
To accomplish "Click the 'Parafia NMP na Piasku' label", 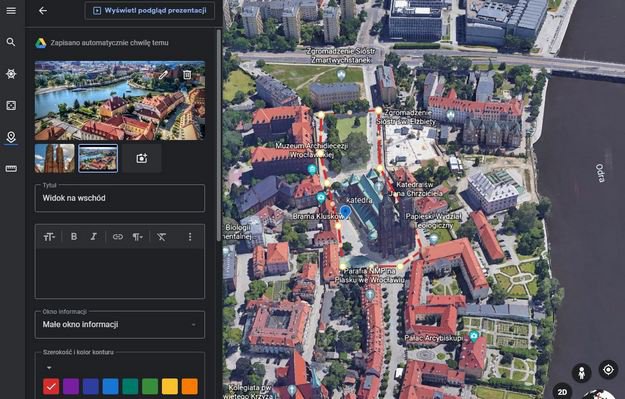I will point(369,275).
